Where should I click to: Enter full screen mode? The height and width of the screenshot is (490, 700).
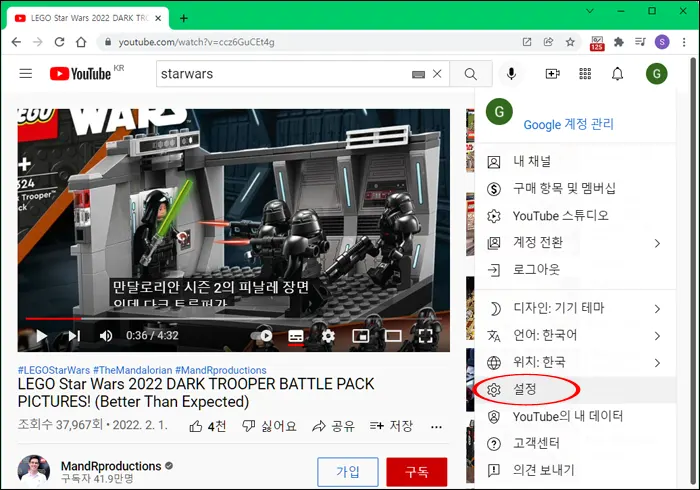[425, 336]
